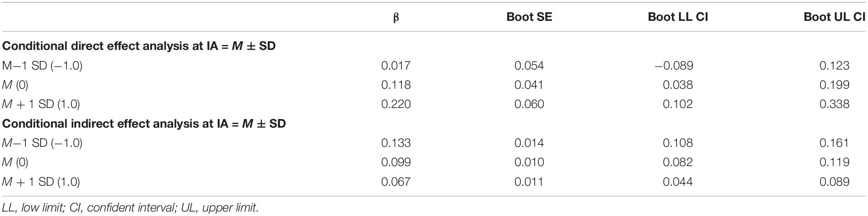Click the direct effect β value 0.017
Viewport: 868px width, 216px height.
point(396,65)
